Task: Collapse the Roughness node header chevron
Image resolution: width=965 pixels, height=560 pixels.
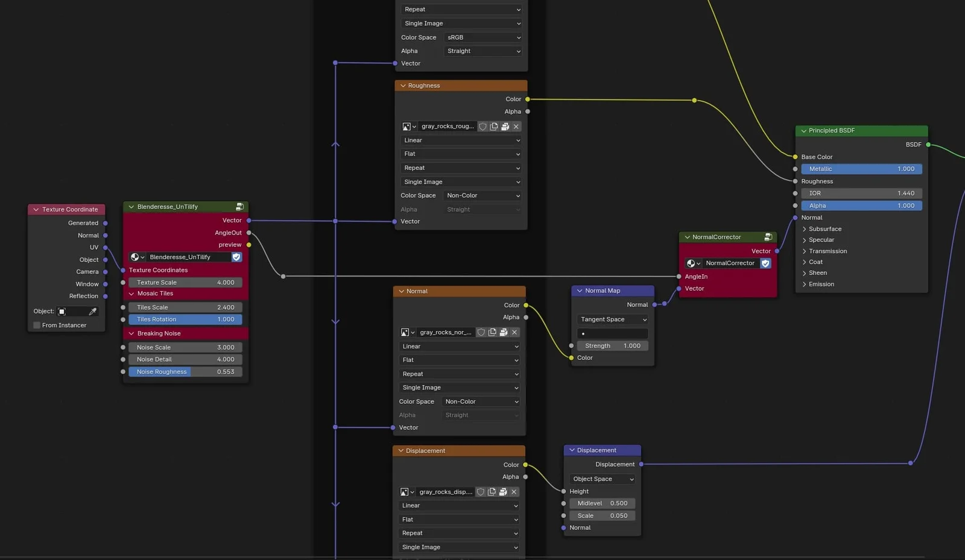Action: pyautogui.click(x=402, y=85)
